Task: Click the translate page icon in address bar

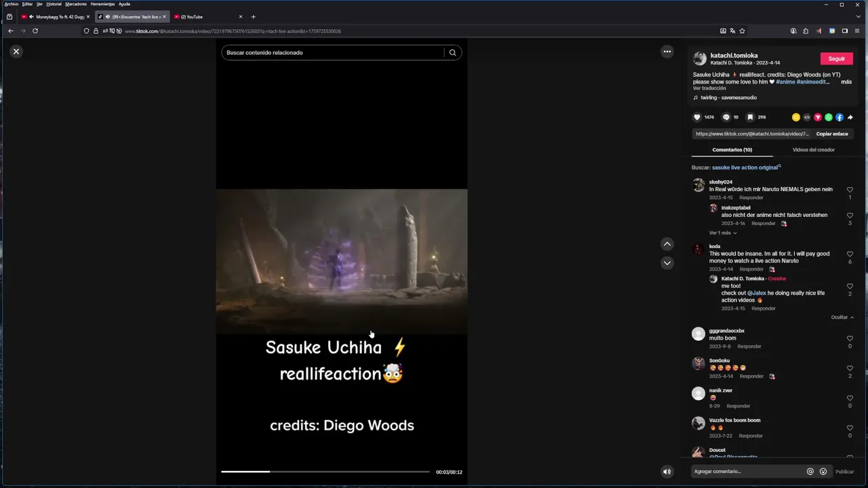Action: [x=732, y=31]
